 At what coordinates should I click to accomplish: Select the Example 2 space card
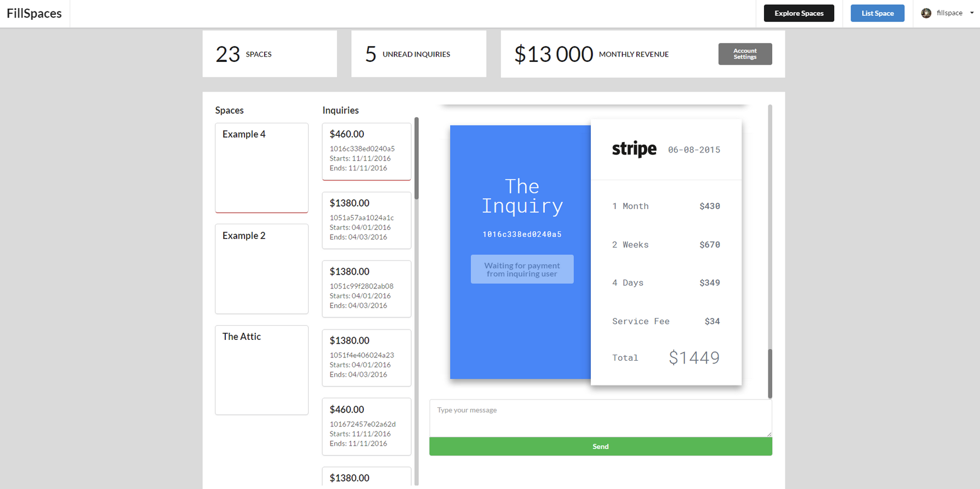[x=261, y=269]
